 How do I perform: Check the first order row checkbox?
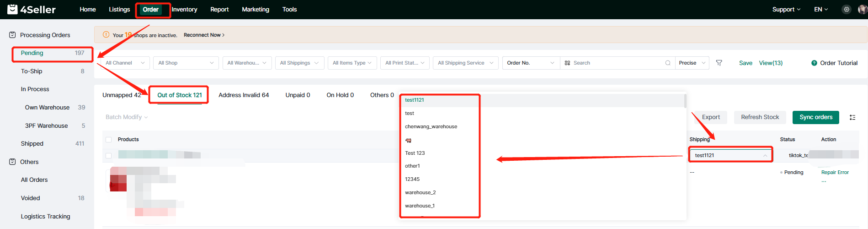[x=109, y=156]
